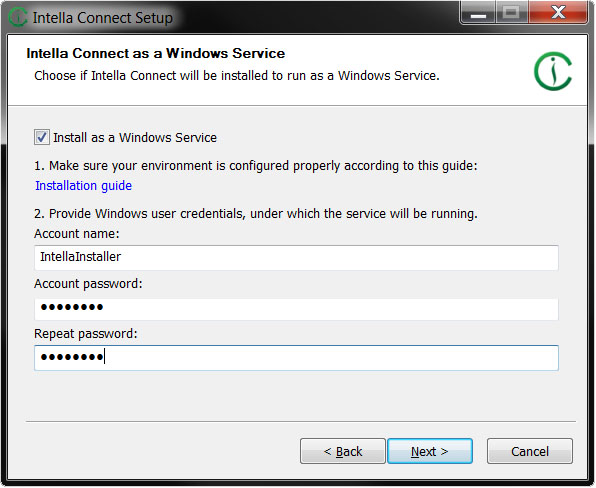Click the Intella icon in the title bar
The image size is (596, 488).
tap(18, 17)
